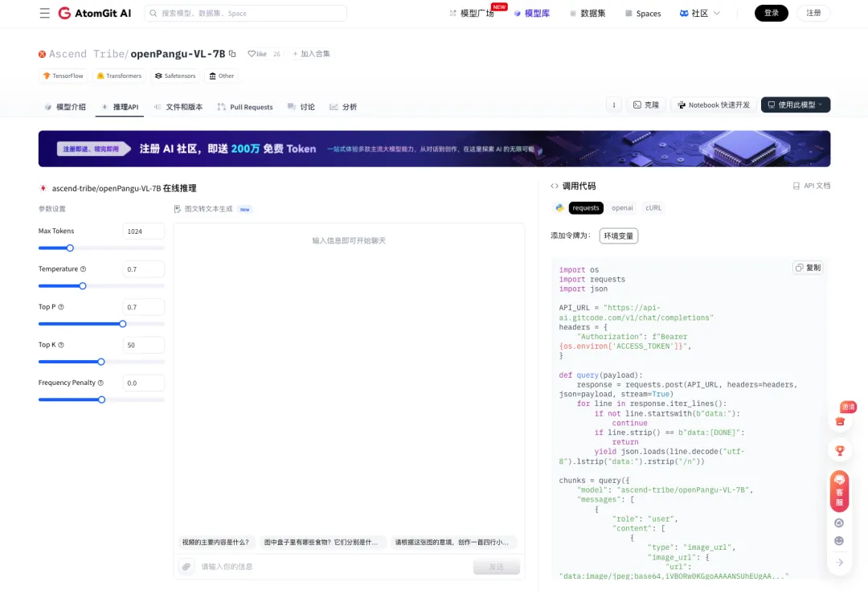The height and width of the screenshot is (594, 868).
Task: Filter by TensorFlow tag
Action: 63,76
